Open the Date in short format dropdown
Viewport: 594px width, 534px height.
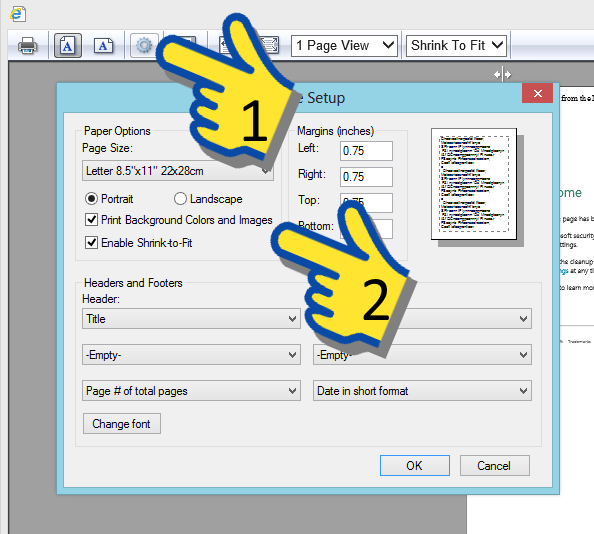[422, 390]
